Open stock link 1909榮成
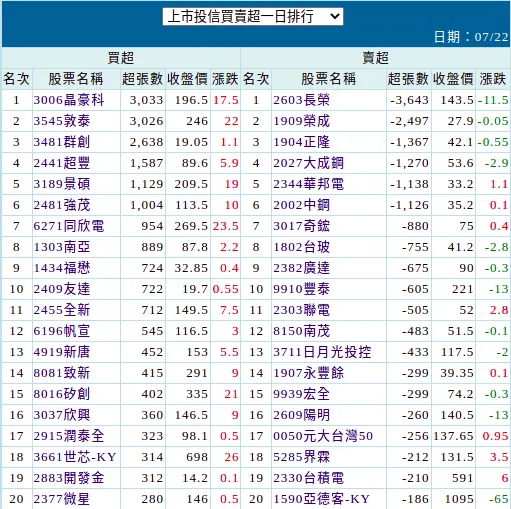The height and width of the screenshot is (509, 511). [301, 121]
